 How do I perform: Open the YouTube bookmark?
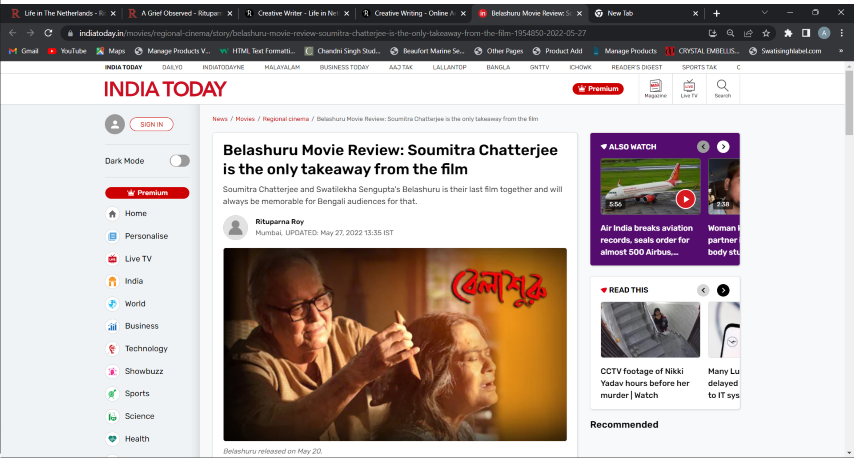click(67, 51)
